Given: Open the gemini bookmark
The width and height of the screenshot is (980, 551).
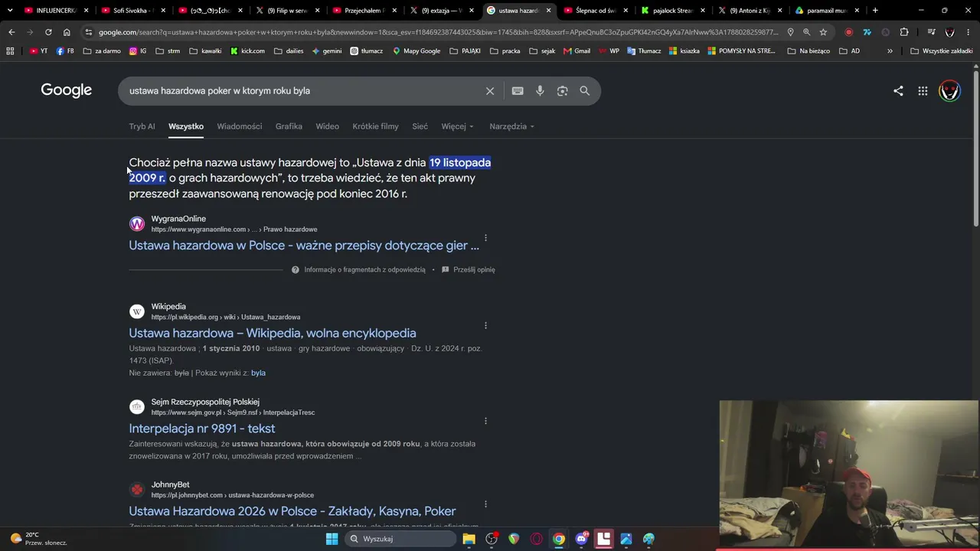Looking at the screenshot, I should point(327,51).
